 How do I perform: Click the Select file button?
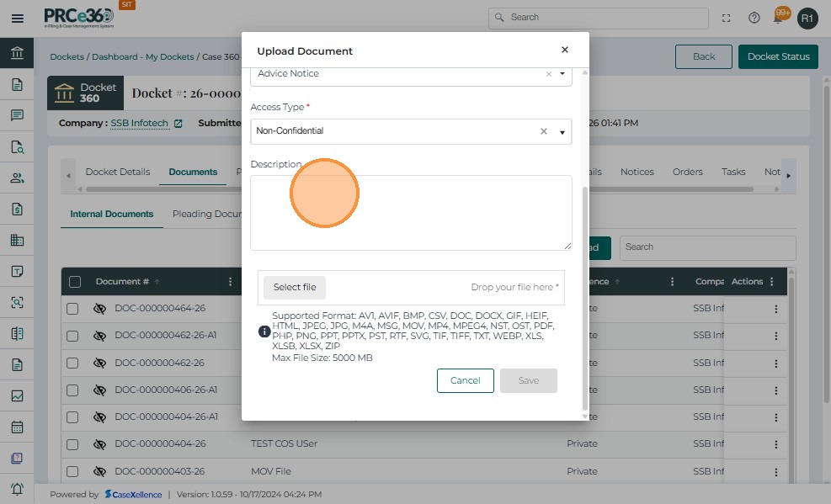[x=295, y=287]
